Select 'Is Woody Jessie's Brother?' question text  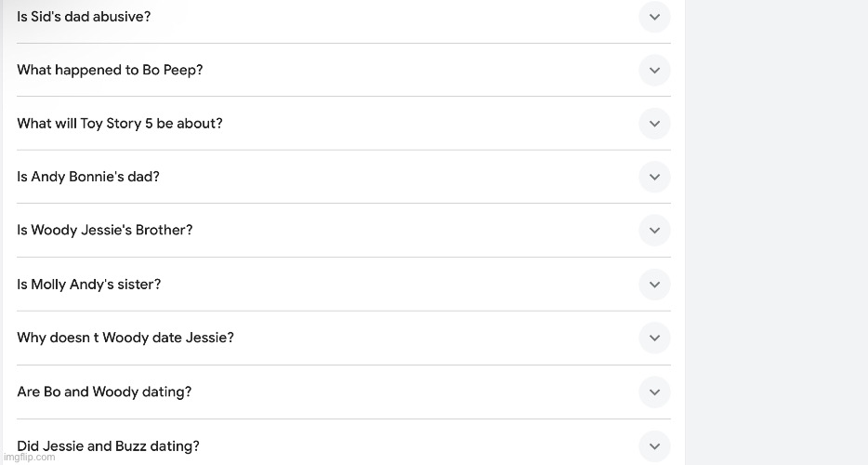105,231
